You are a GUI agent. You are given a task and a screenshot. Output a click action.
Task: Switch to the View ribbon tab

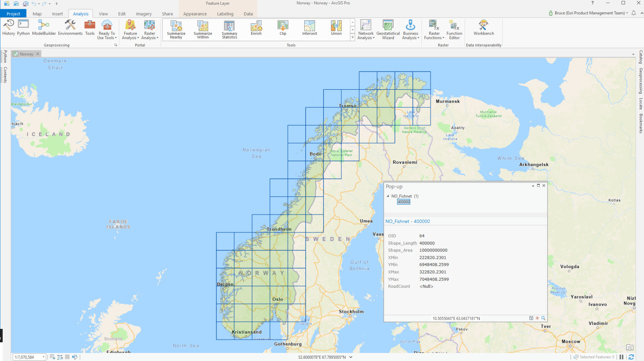point(103,14)
